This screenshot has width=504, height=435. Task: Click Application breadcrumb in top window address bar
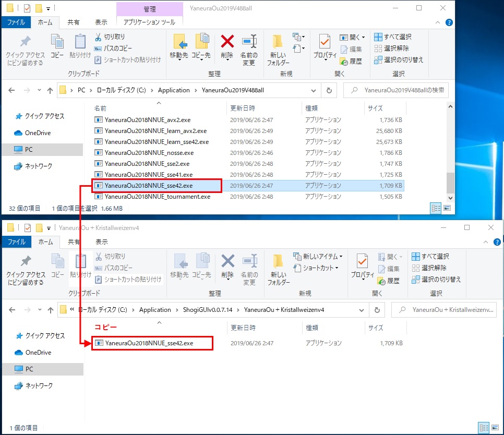(174, 90)
